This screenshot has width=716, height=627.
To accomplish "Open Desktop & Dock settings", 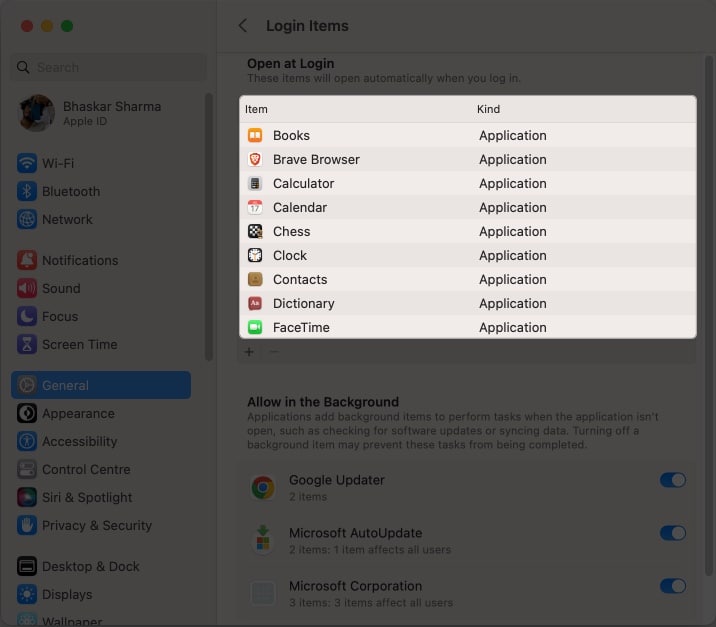I will click(101, 566).
